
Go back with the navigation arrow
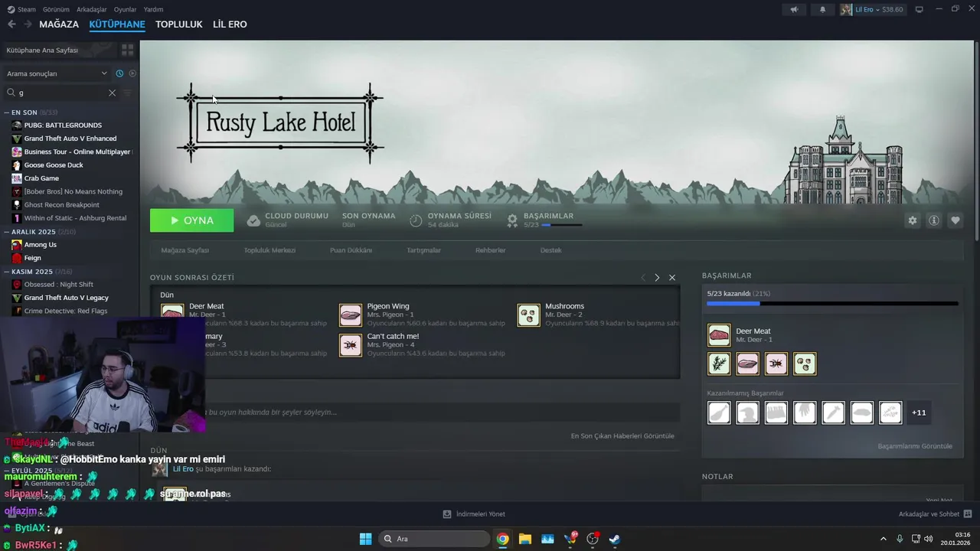click(x=11, y=24)
